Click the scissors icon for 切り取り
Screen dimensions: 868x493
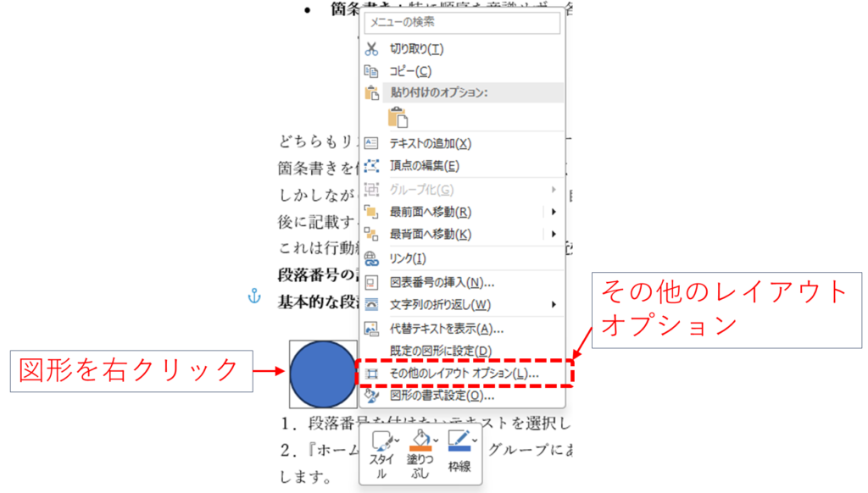pos(371,49)
